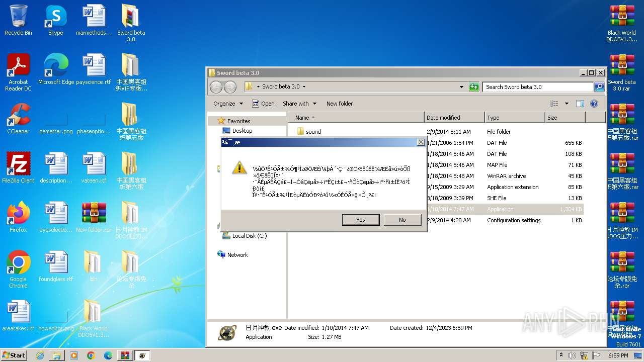Expand the Sword beta 3.0 breadcrumb arrow
The width and height of the screenshot is (644, 362).
[304, 87]
